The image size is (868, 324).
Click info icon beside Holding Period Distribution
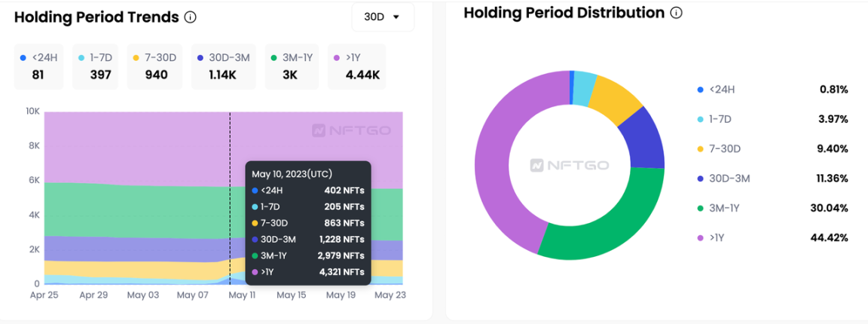coord(676,14)
